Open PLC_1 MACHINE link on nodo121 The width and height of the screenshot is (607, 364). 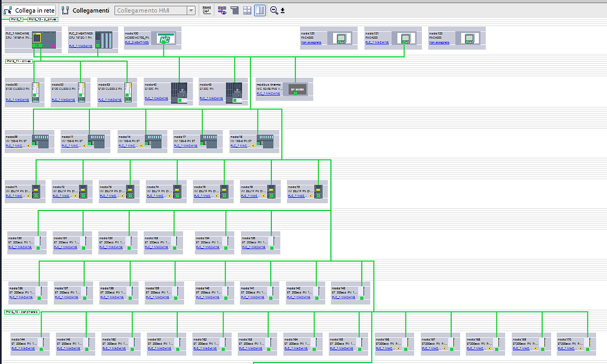click(377, 42)
